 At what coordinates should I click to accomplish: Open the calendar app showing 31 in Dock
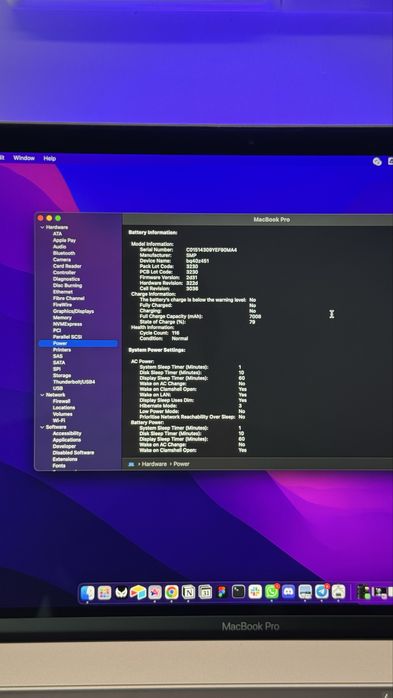click(x=205, y=592)
